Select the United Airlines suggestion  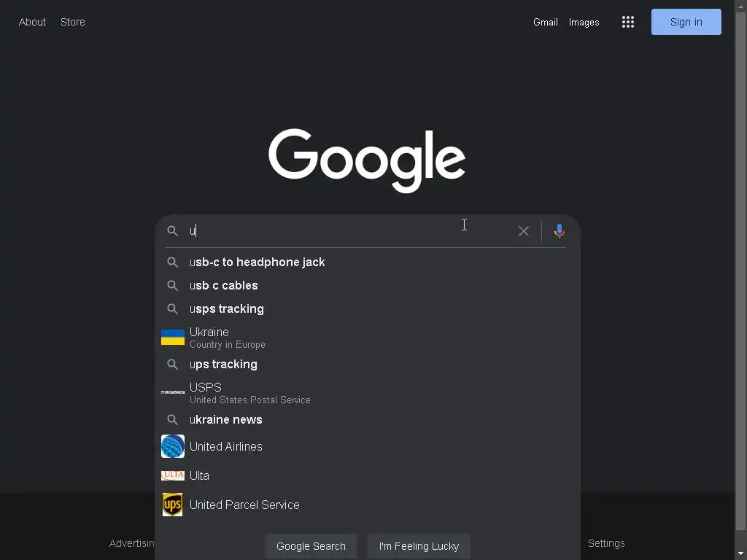[x=368, y=446]
